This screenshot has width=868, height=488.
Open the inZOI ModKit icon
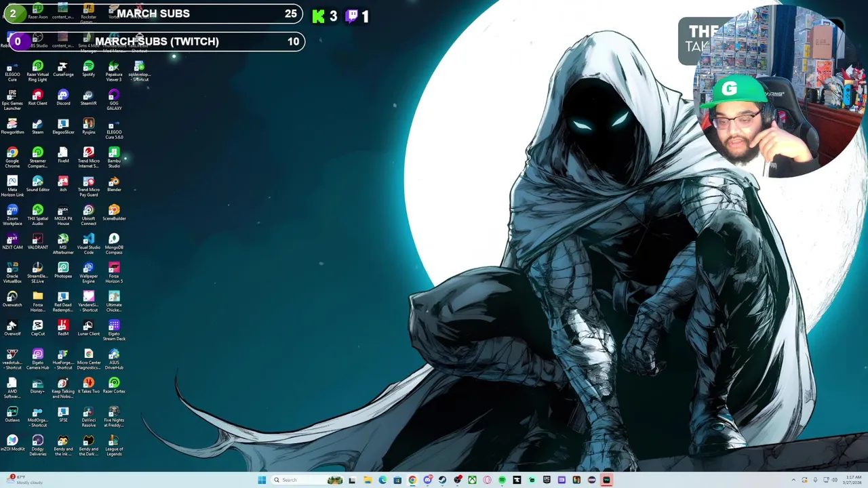click(12, 444)
